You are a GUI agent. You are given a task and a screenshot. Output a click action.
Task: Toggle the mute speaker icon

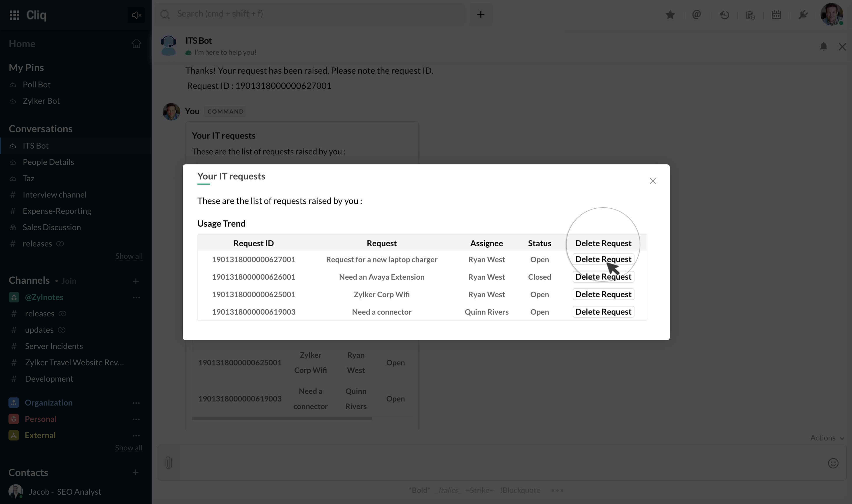tap(136, 15)
